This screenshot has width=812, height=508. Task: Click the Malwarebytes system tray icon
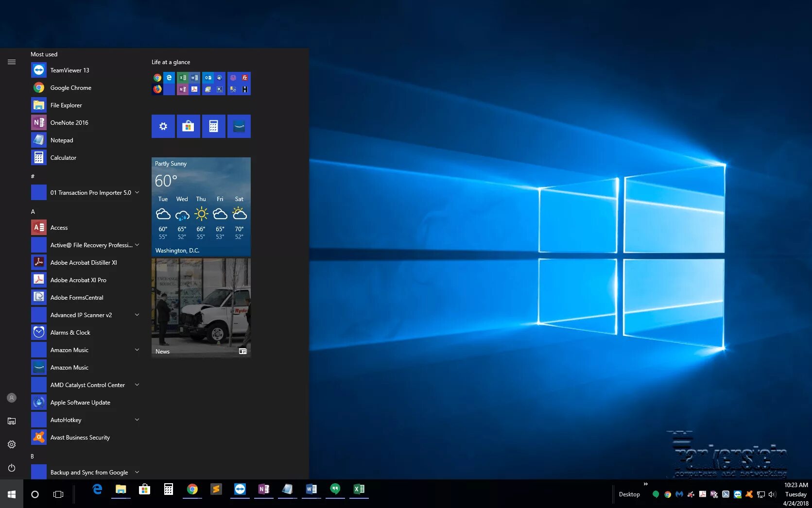point(679,494)
